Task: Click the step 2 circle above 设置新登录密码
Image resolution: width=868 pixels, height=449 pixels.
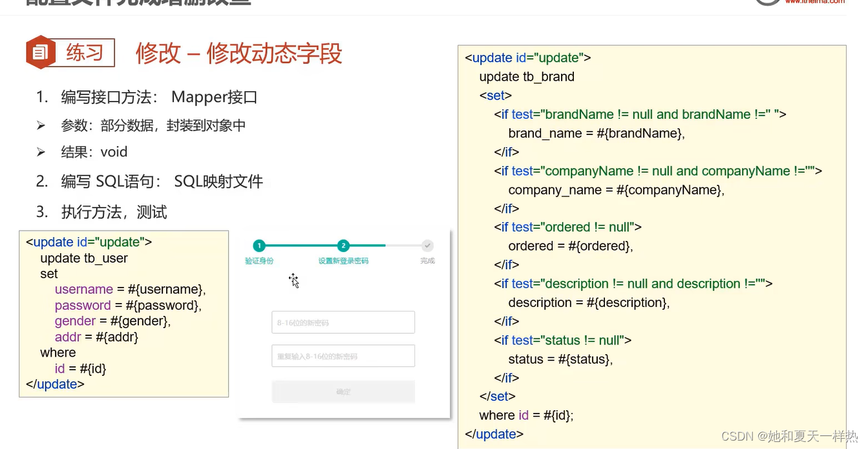Action: pos(343,245)
